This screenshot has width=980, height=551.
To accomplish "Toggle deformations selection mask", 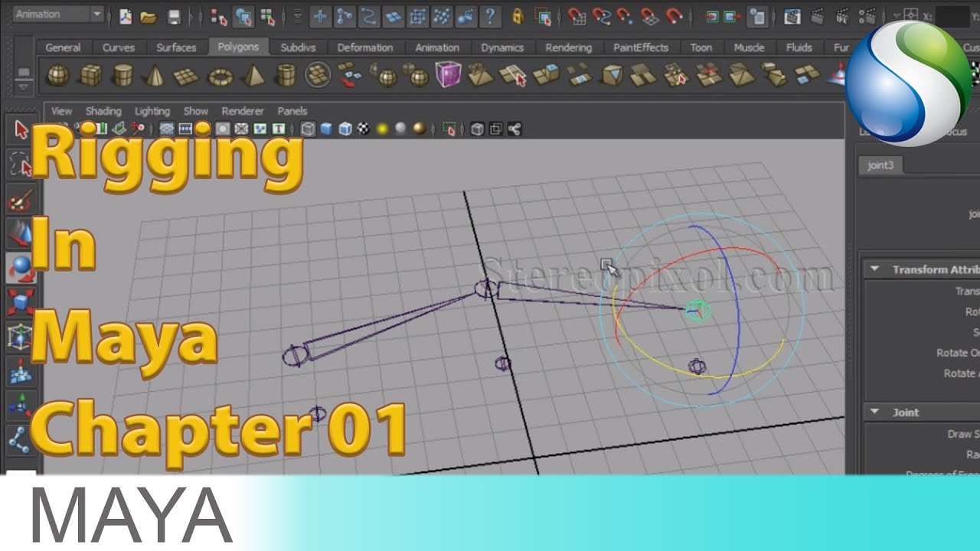I will click(417, 16).
